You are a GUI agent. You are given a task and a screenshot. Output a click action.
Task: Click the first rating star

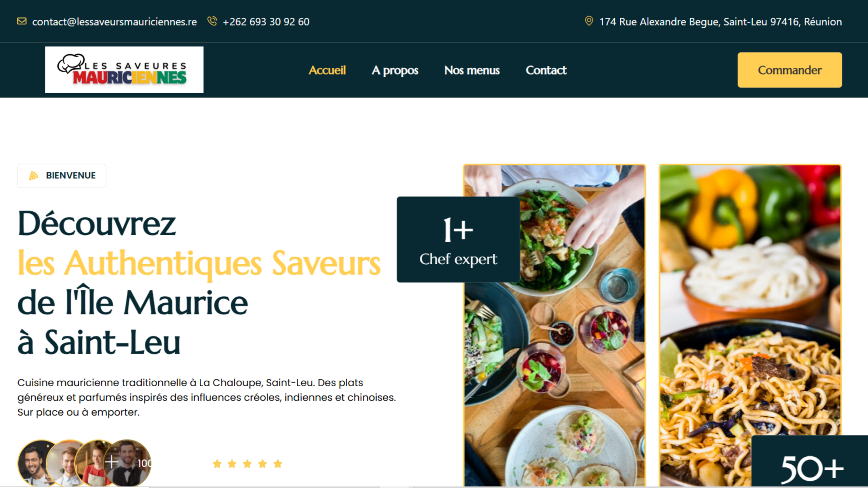[x=217, y=464]
